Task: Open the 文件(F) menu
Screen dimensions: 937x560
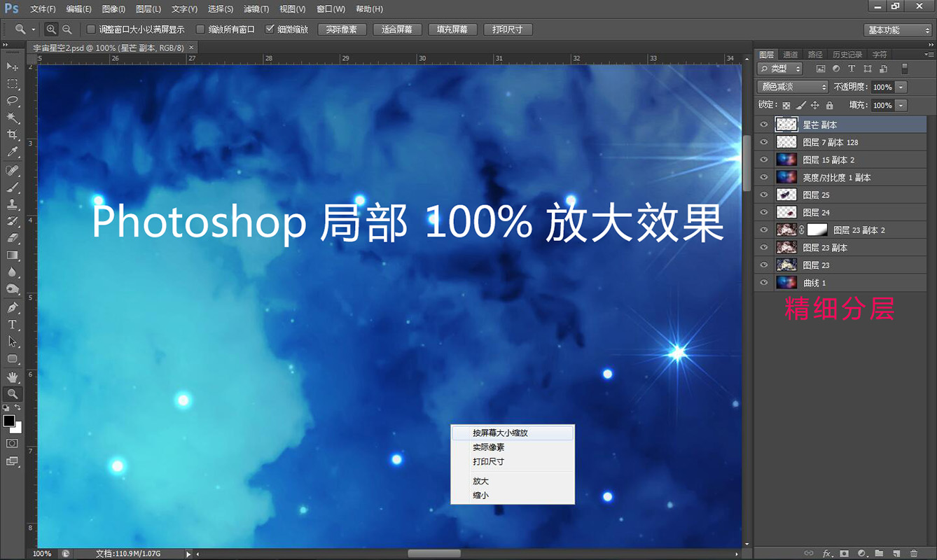Action: [43, 9]
